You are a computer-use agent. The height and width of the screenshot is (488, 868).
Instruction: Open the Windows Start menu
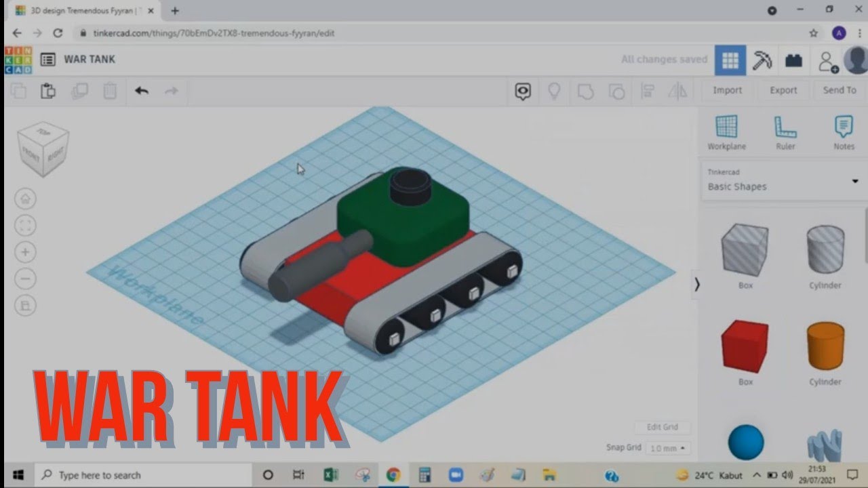point(18,475)
